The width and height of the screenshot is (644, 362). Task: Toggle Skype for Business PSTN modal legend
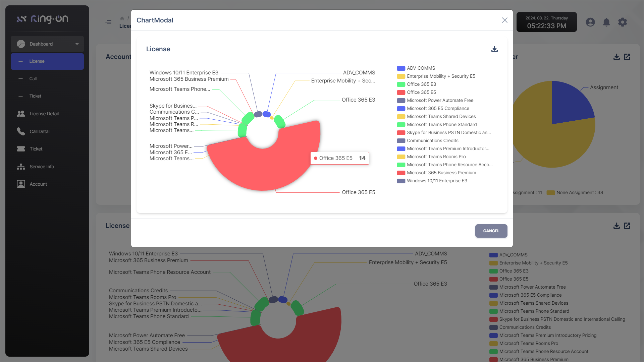pyautogui.click(x=444, y=133)
